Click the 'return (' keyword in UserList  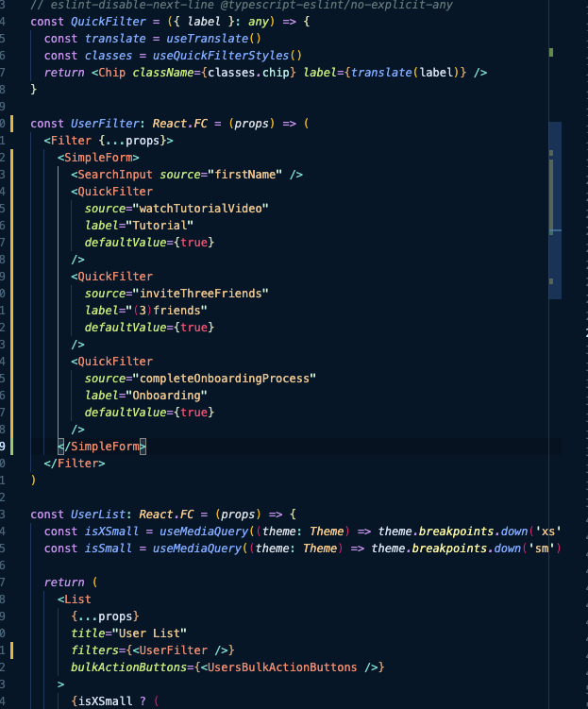point(71,582)
